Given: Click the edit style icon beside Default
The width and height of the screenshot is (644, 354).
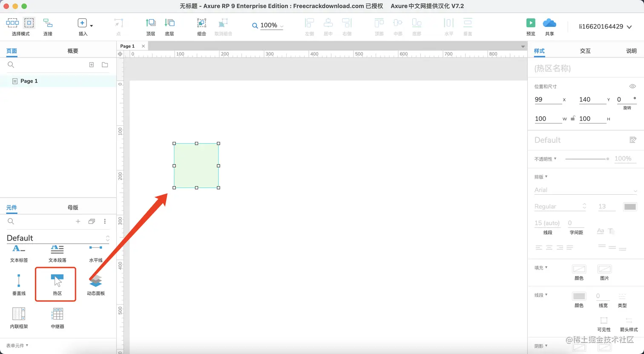Looking at the screenshot, I should 632,140.
